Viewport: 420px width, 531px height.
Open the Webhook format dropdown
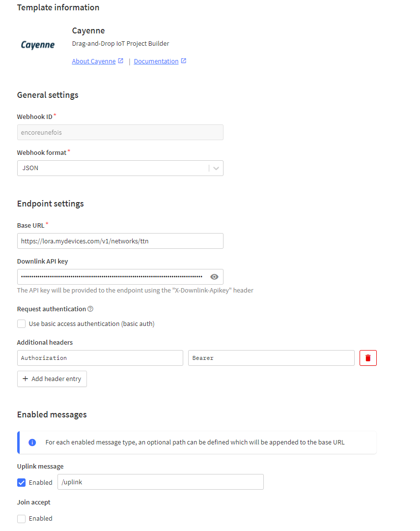coord(120,168)
